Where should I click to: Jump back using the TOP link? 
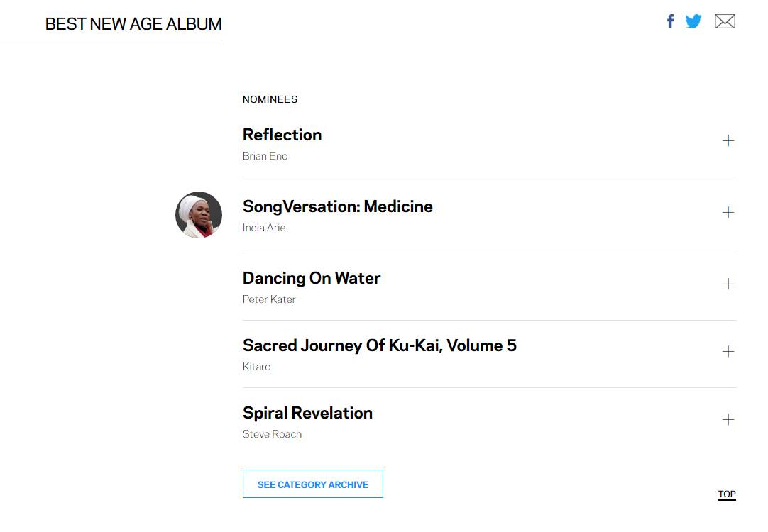(727, 494)
